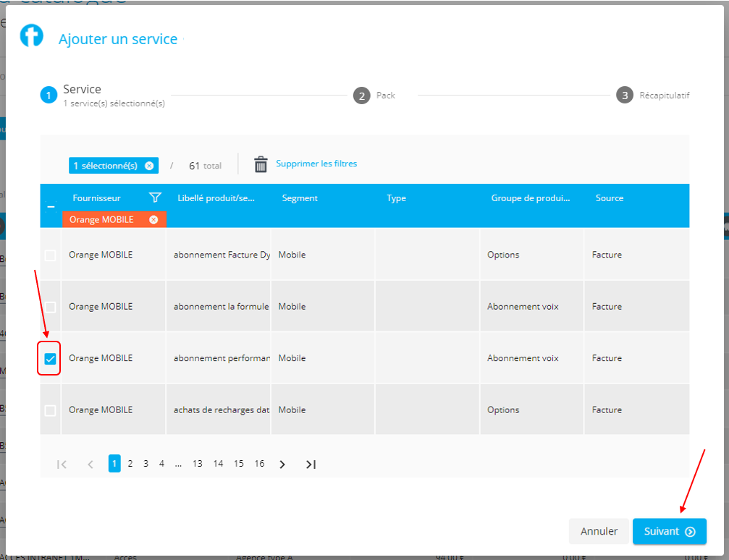729x560 pixels.
Task: Sort by the 'Groupe de produi...' column header
Action: (x=531, y=198)
